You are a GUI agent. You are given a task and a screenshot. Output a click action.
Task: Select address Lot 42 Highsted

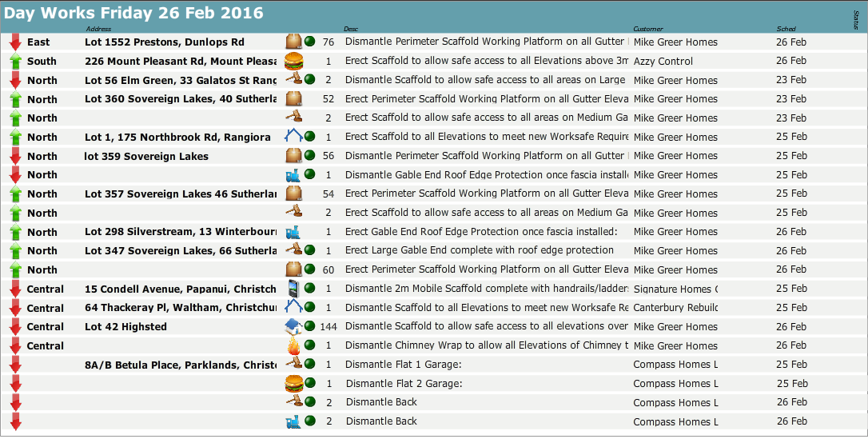click(x=125, y=326)
